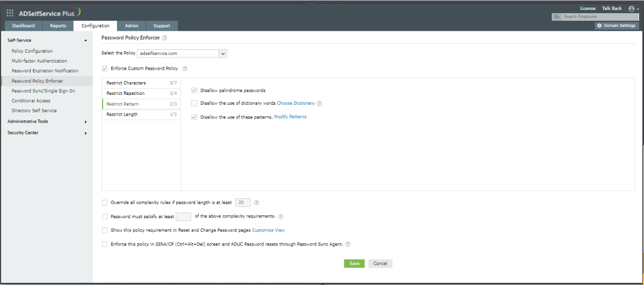
Task: Switch to the Reports tab
Action: click(58, 26)
